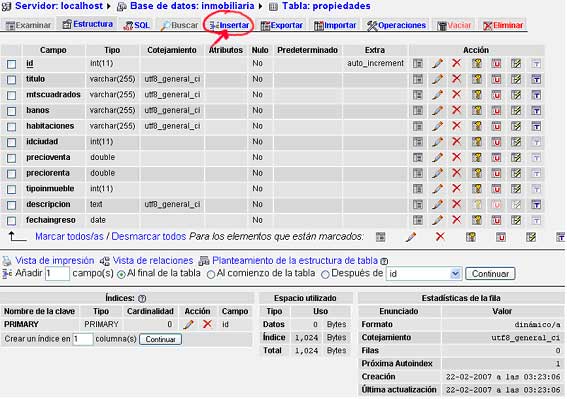Image resolution: width=567 pixels, height=399 pixels.
Task: Check the descripcion field checkbox
Action: [x=12, y=205]
